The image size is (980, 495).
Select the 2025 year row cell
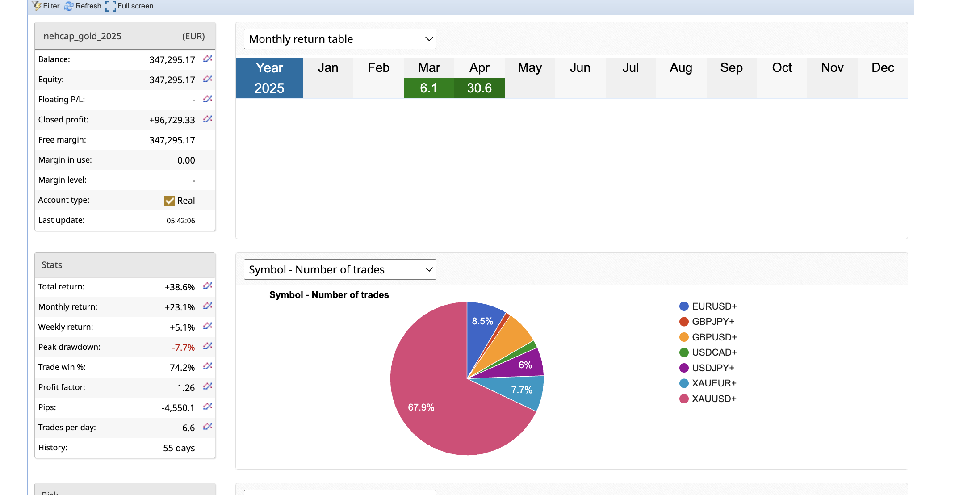click(269, 88)
